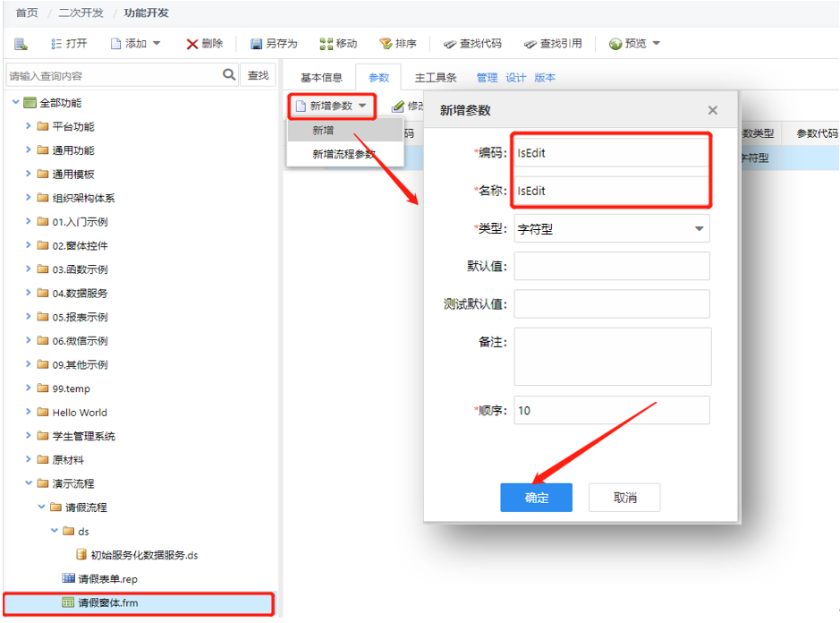Select the 05.报表示例 folder
This screenshot has height=623, width=840.
point(81,317)
